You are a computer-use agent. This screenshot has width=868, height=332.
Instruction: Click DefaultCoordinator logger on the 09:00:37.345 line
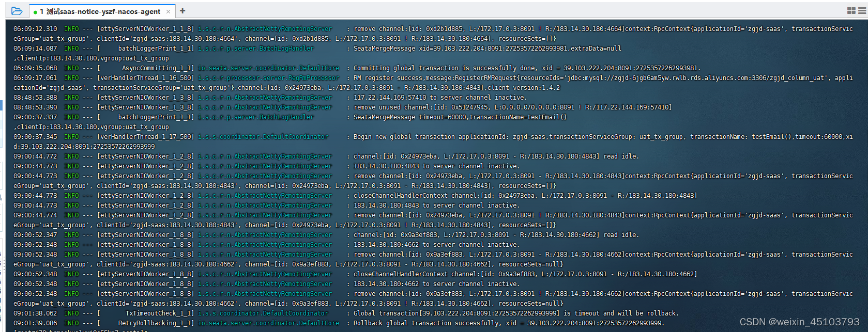click(x=263, y=137)
